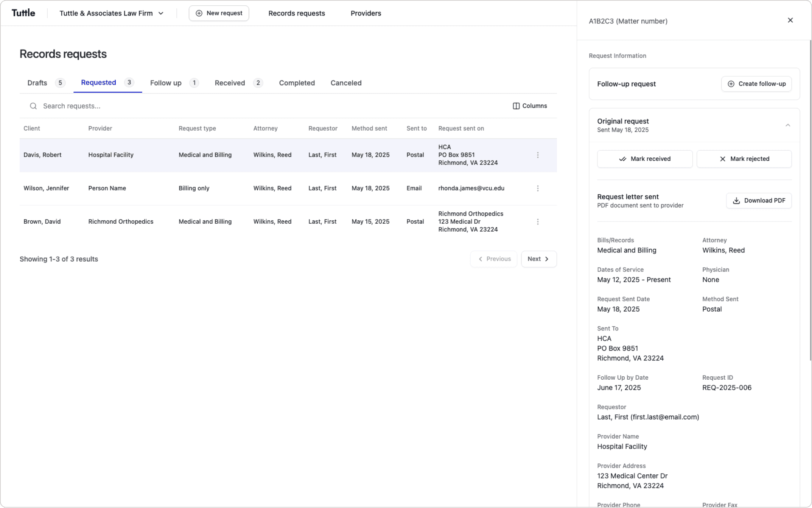Go to the Next results page
This screenshot has height=508, width=812.
coord(538,259)
